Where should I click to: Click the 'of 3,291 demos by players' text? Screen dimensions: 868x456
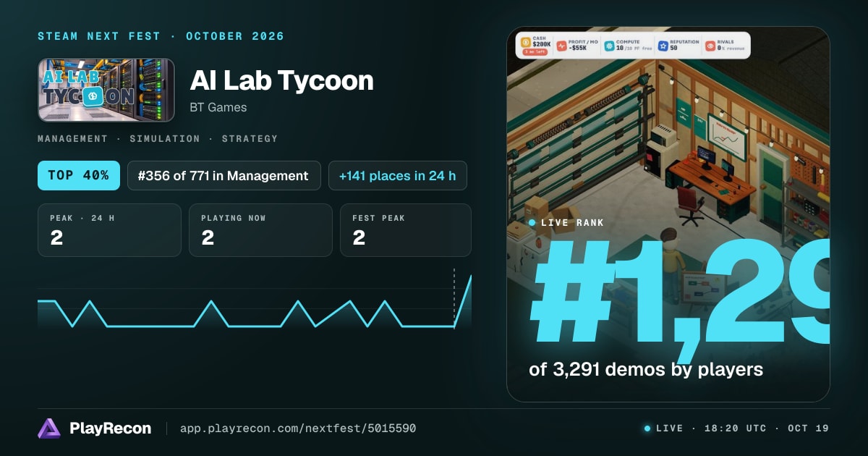click(x=646, y=369)
